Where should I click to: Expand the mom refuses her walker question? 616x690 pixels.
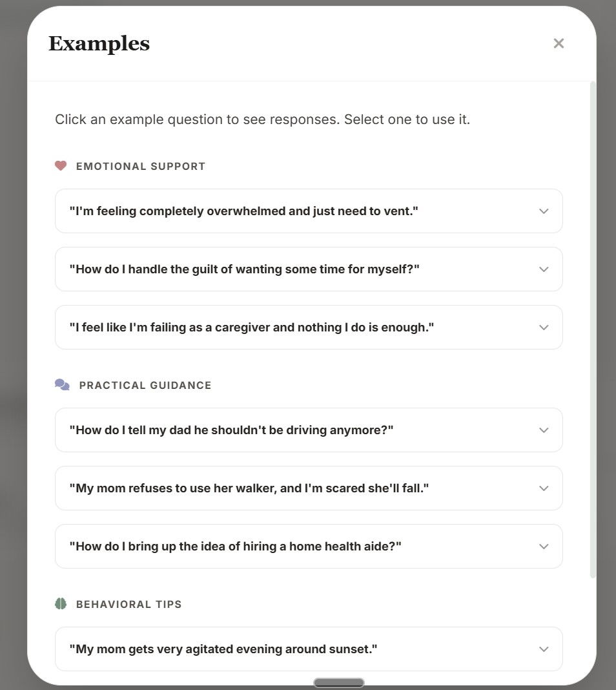click(543, 488)
